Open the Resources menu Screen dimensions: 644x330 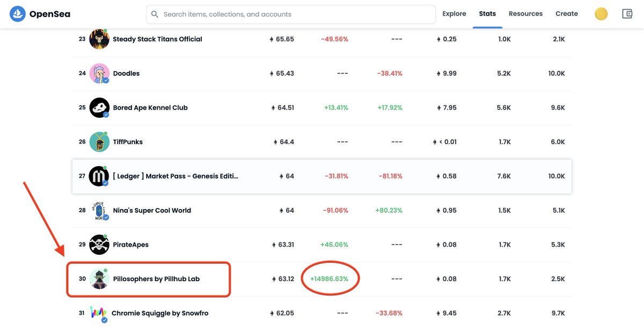tap(525, 14)
